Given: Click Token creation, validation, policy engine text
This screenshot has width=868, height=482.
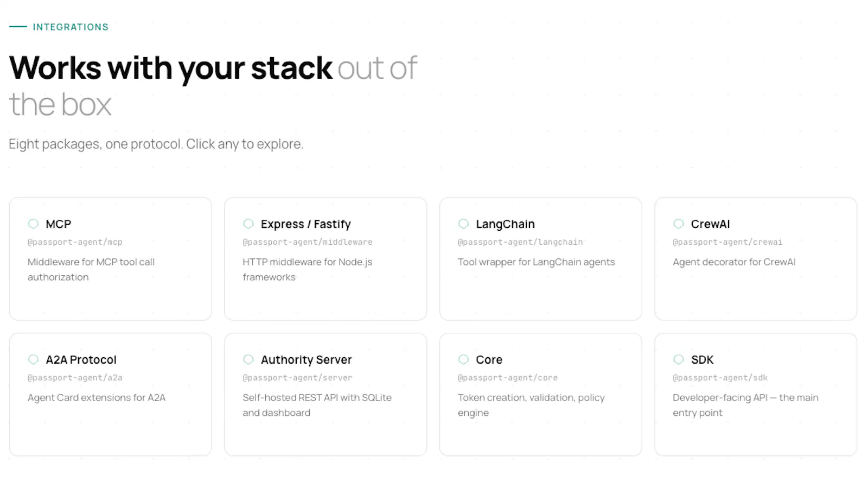Looking at the screenshot, I should click(x=531, y=405).
